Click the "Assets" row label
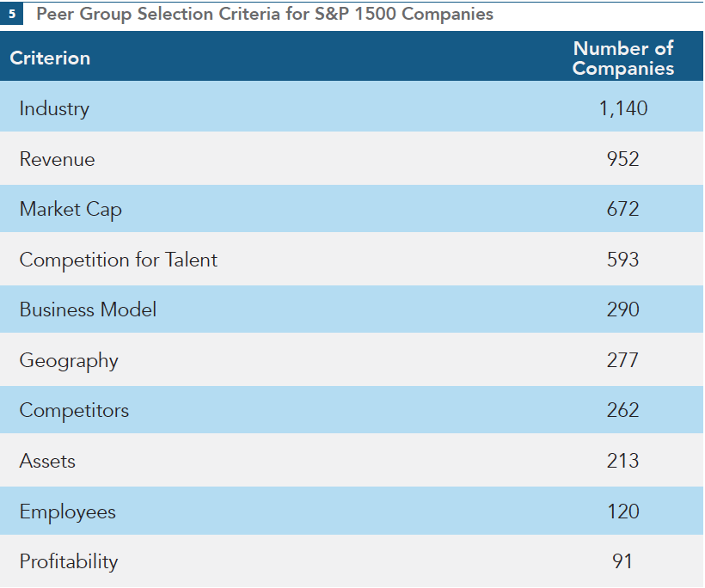Viewport: 705px width, 588px height. [47, 462]
